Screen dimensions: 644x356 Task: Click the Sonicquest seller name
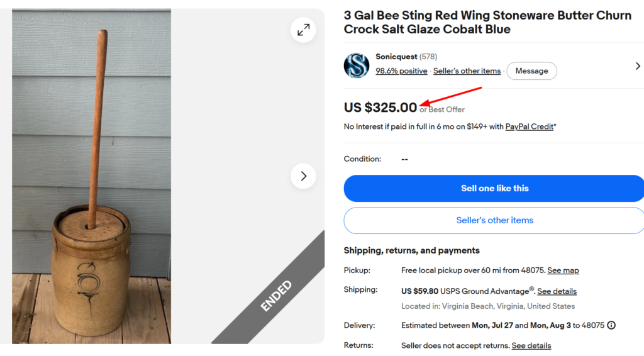click(x=396, y=57)
